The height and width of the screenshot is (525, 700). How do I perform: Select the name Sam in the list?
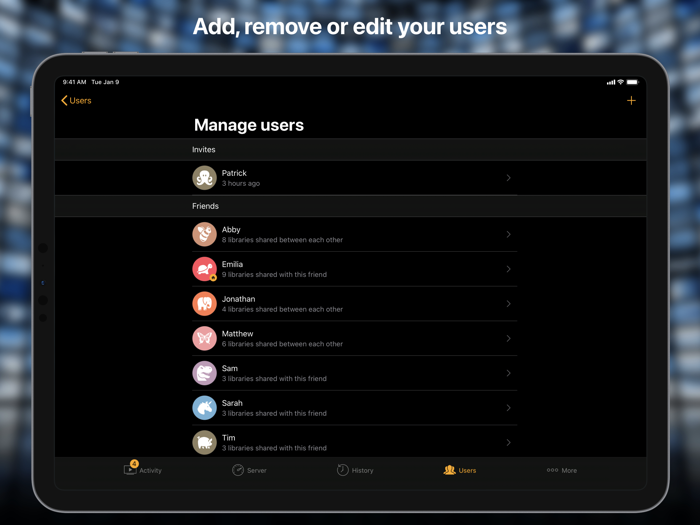[x=229, y=368]
